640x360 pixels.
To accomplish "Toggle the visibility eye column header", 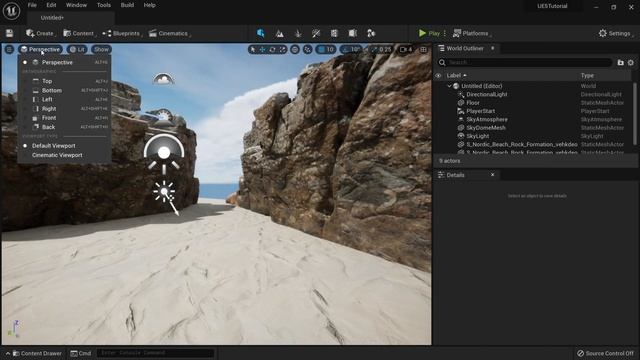I will click(438, 76).
